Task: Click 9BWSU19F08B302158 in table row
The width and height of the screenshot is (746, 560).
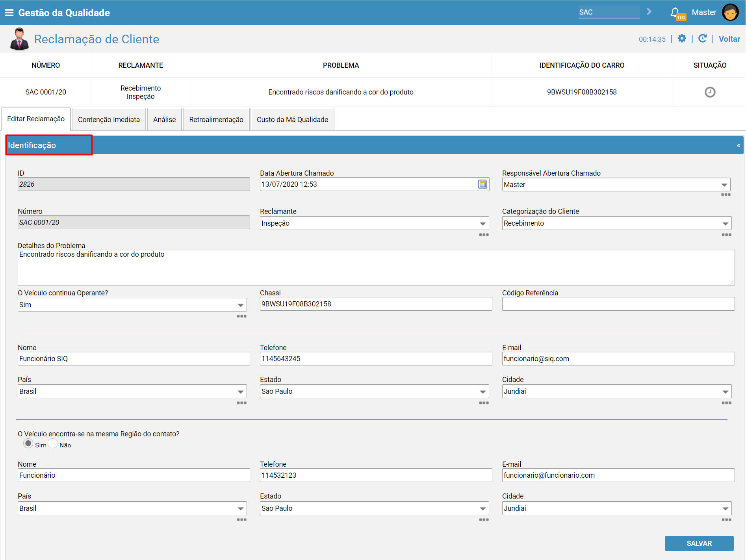Action: pos(582,92)
